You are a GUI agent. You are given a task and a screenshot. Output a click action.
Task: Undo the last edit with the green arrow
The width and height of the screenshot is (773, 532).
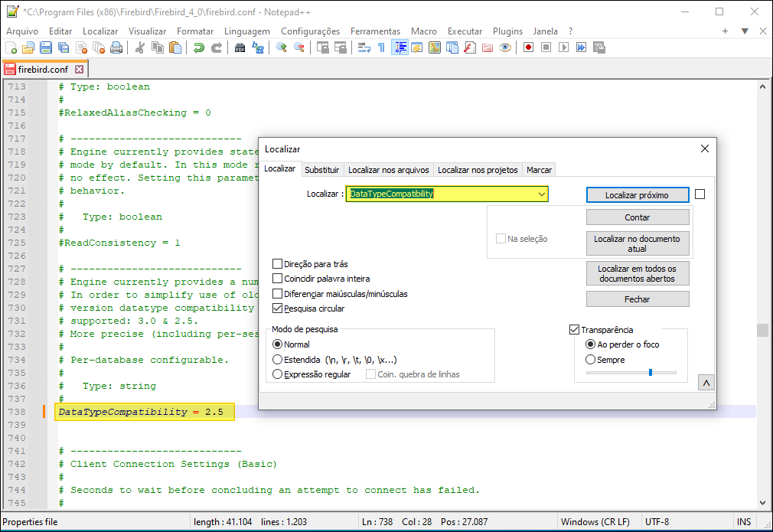click(199, 47)
